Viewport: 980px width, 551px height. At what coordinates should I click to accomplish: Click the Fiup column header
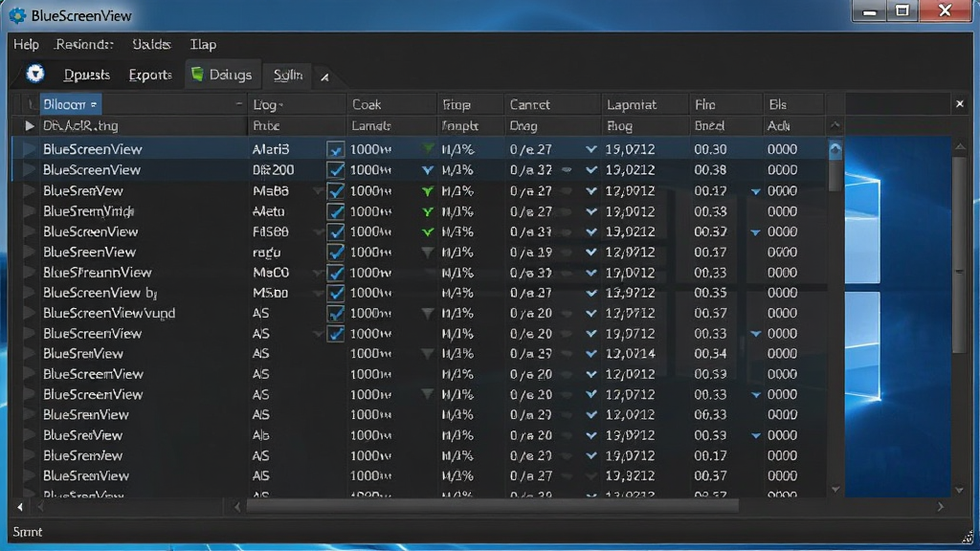470,104
